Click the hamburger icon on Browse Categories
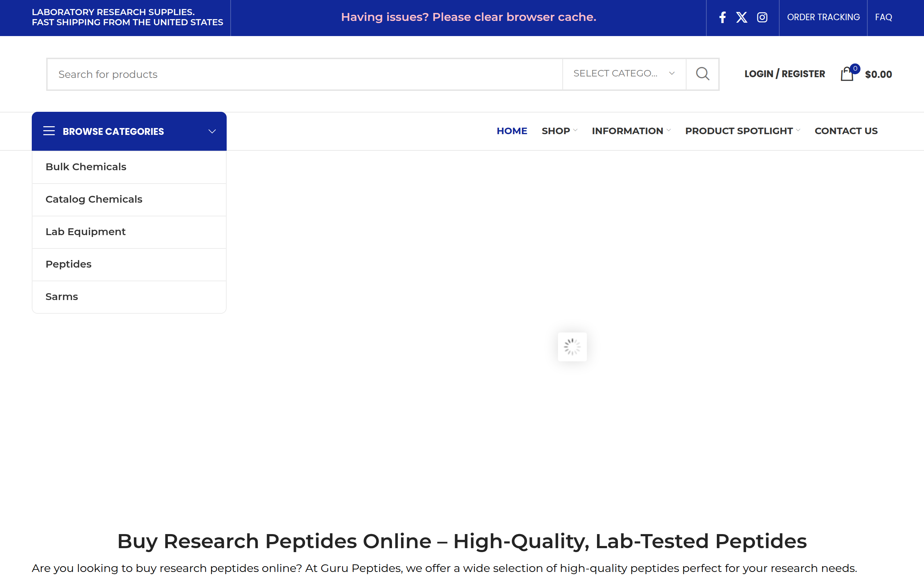This screenshot has width=924, height=577. [x=49, y=131]
